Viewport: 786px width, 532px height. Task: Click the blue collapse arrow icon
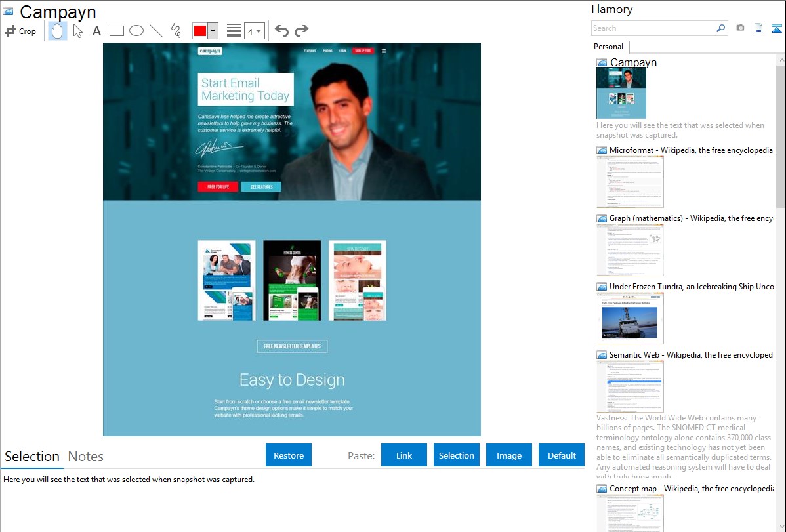(776, 28)
